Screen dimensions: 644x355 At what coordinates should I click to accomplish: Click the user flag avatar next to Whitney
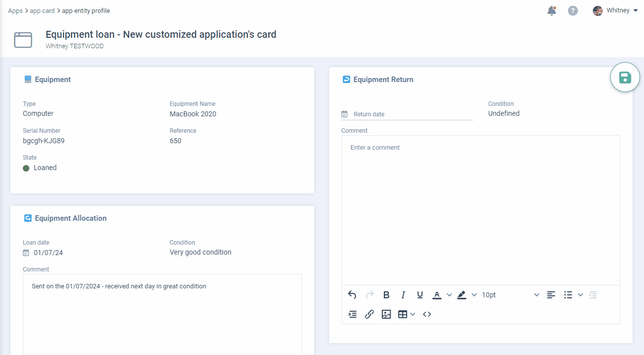tap(598, 11)
